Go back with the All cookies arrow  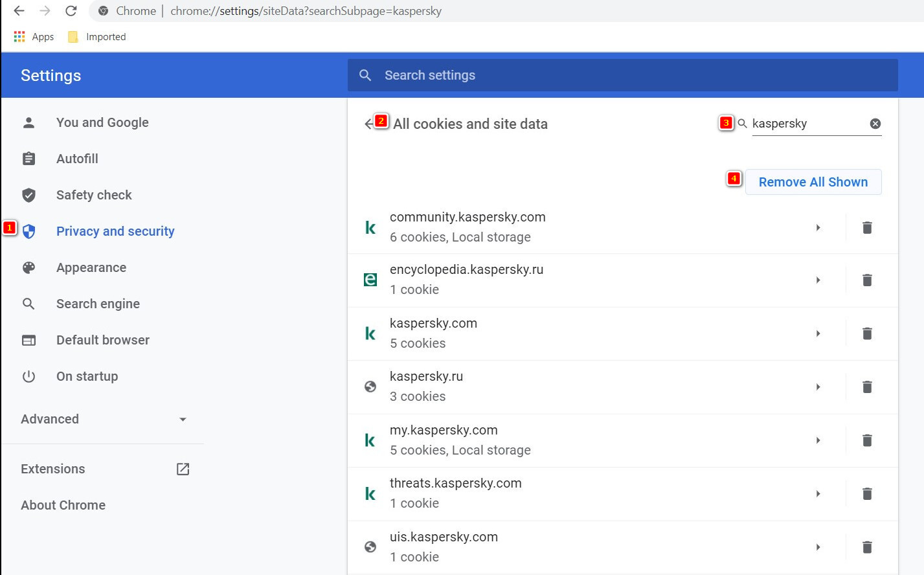coord(368,124)
